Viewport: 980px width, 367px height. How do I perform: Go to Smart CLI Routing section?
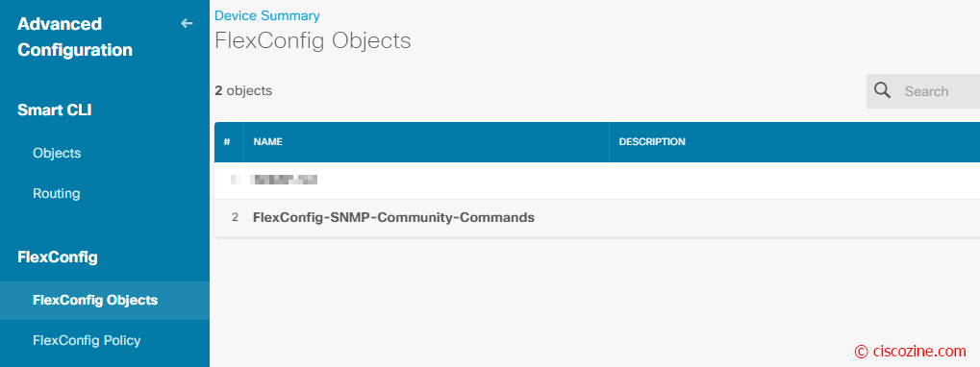click(x=56, y=193)
